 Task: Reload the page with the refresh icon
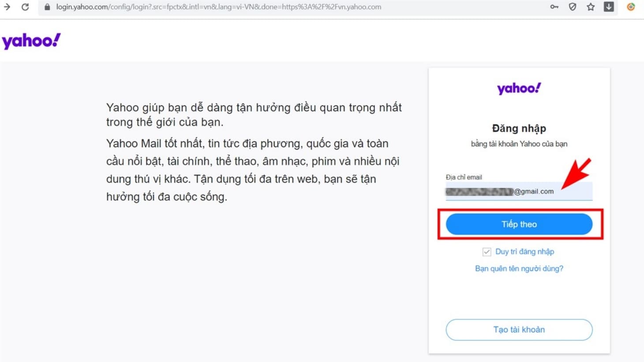point(25,7)
